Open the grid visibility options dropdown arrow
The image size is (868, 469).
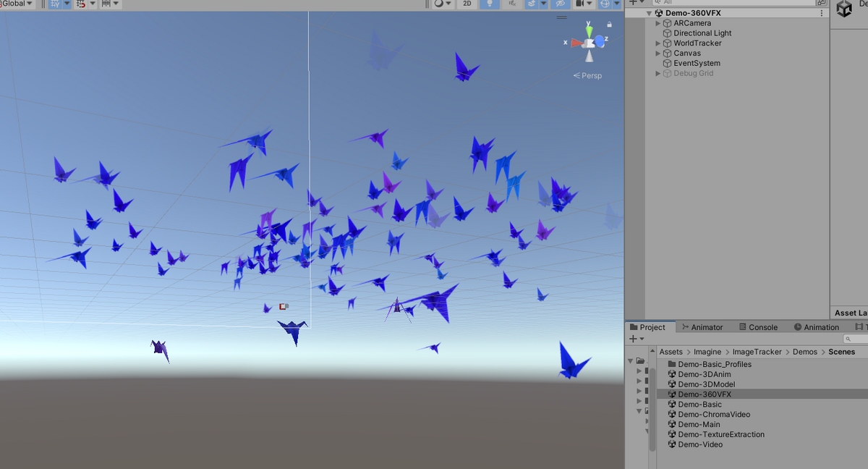pyautogui.click(x=67, y=4)
